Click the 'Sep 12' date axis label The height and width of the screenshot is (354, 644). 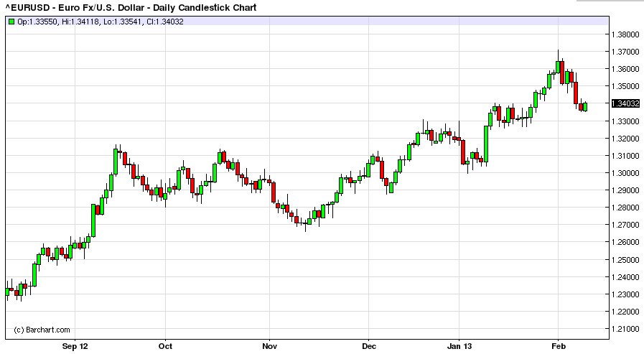[75, 346]
